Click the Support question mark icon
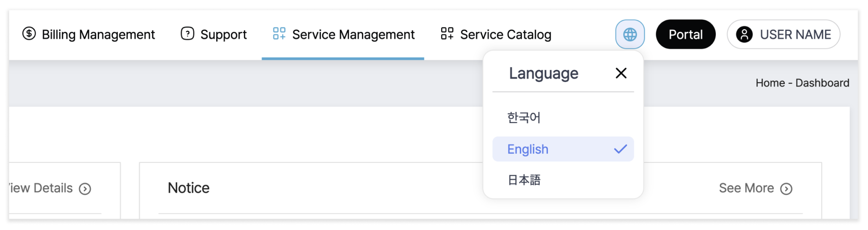The width and height of the screenshot is (868, 230). click(187, 34)
